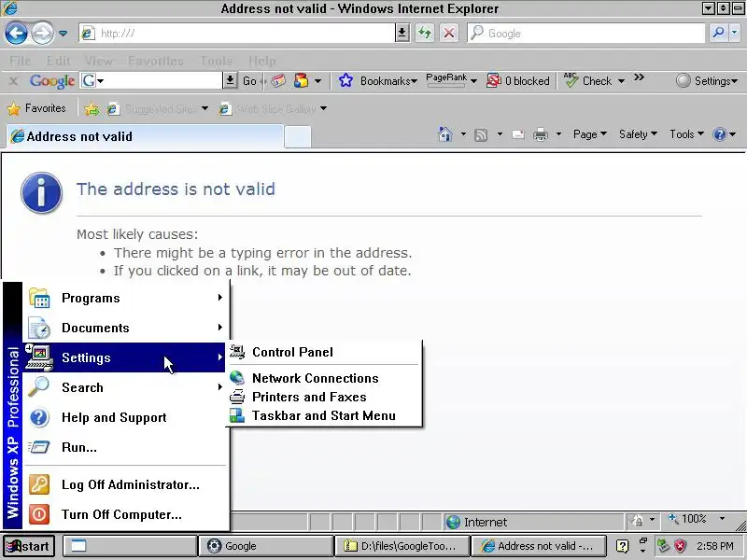This screenshot has width=747, height=560.
Task: Close the Google Toolbar with the X
Action: (13, 81)
